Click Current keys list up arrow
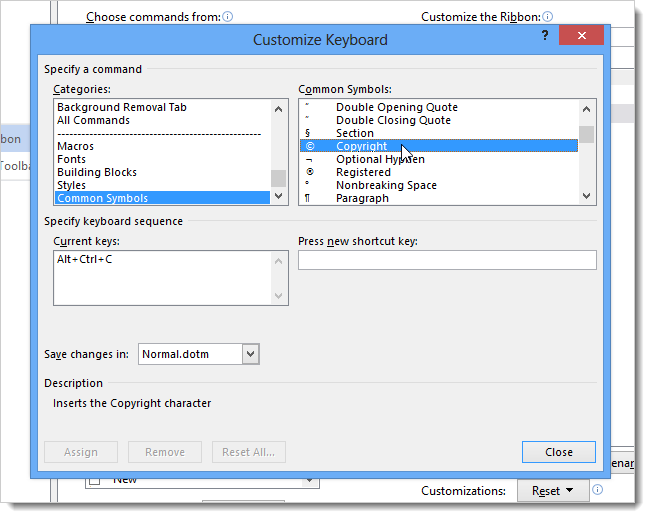The height and width of the screenshot is (518, 650). (278, 261)
